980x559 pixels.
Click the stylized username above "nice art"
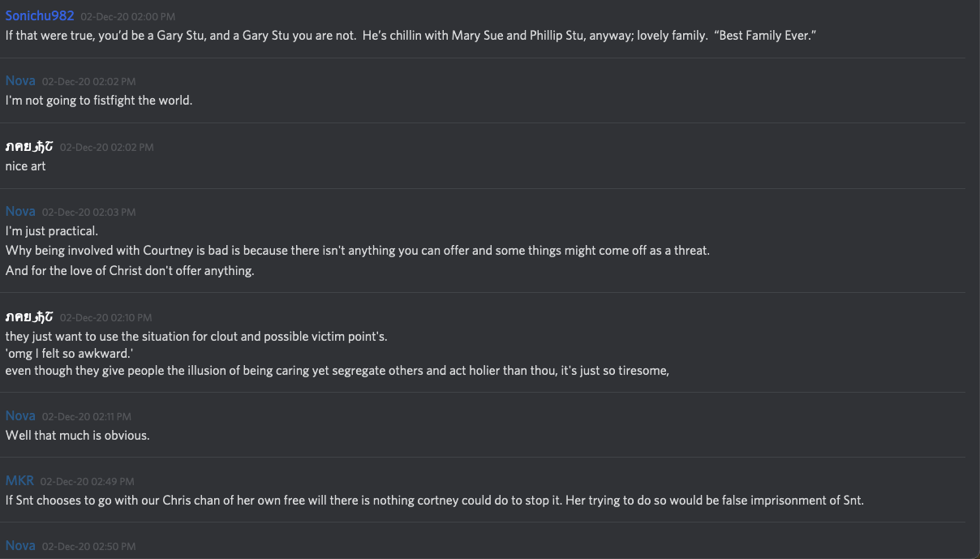29,147
